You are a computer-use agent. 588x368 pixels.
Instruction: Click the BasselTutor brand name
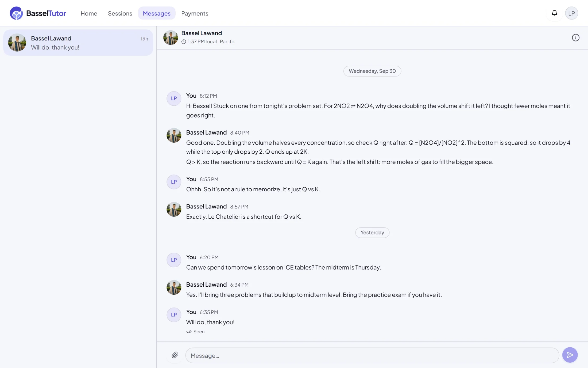[46, 13]
